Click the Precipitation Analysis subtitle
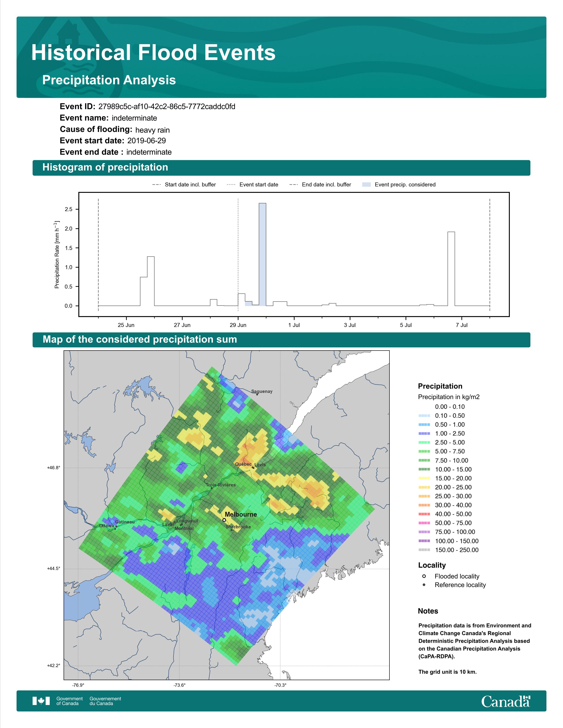563x728 pixels. (x=109, y=80)
